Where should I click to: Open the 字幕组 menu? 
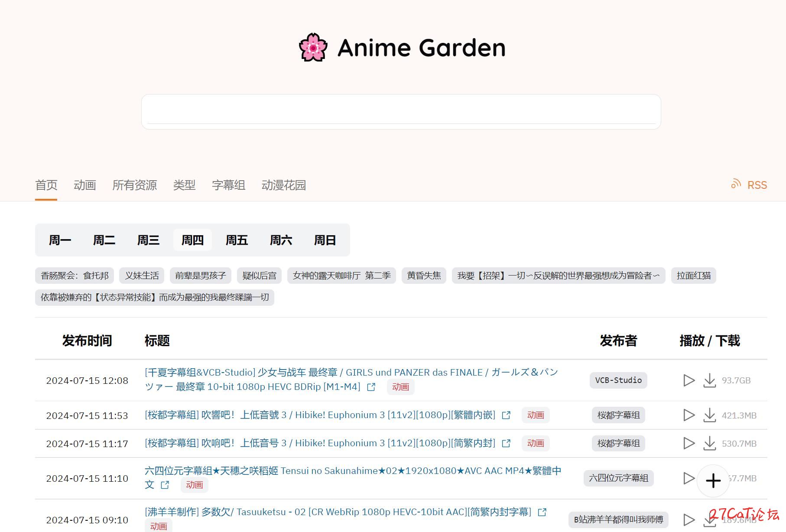(x=228, y=185)
